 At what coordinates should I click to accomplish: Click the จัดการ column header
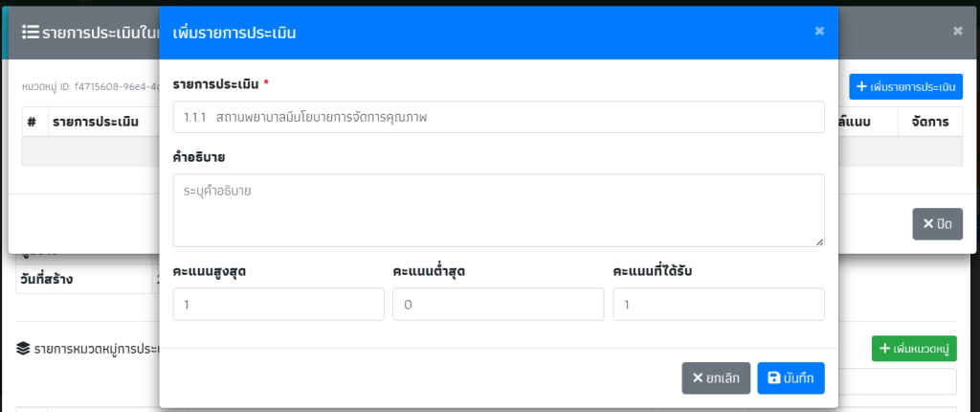click(929, 122)
